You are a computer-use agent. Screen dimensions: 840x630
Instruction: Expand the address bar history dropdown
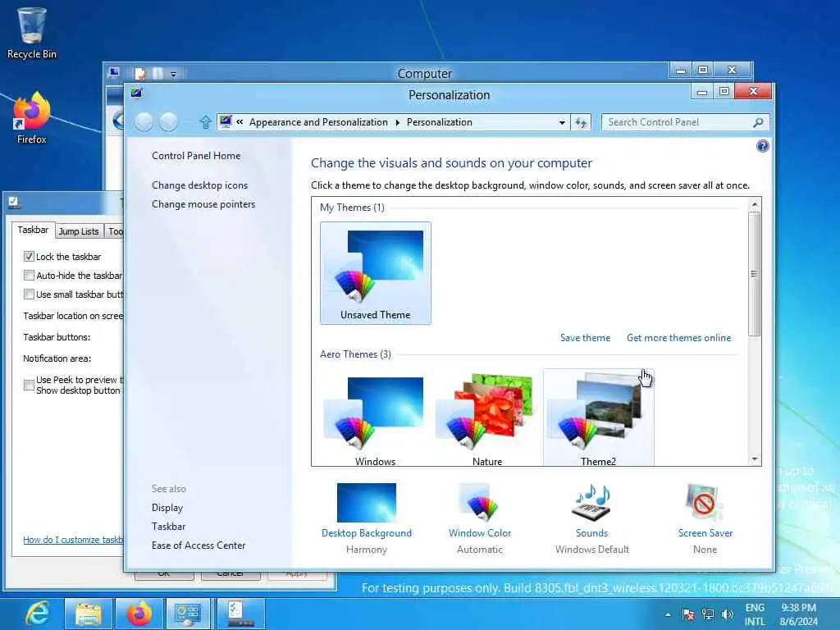[561, 122]
